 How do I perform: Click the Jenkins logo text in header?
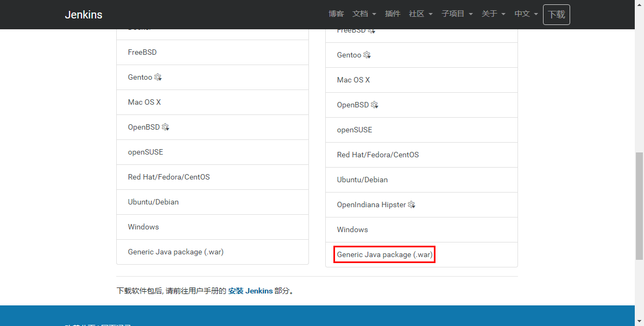coord(84,14)
